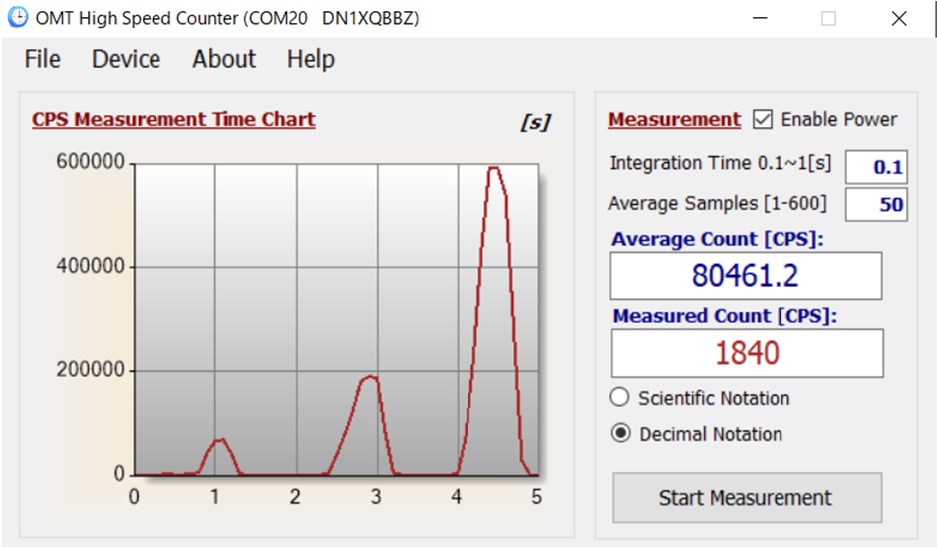The image size is (937, 548).
Task: Click the Measured Count value box
Action: click(x=746, y=353)
